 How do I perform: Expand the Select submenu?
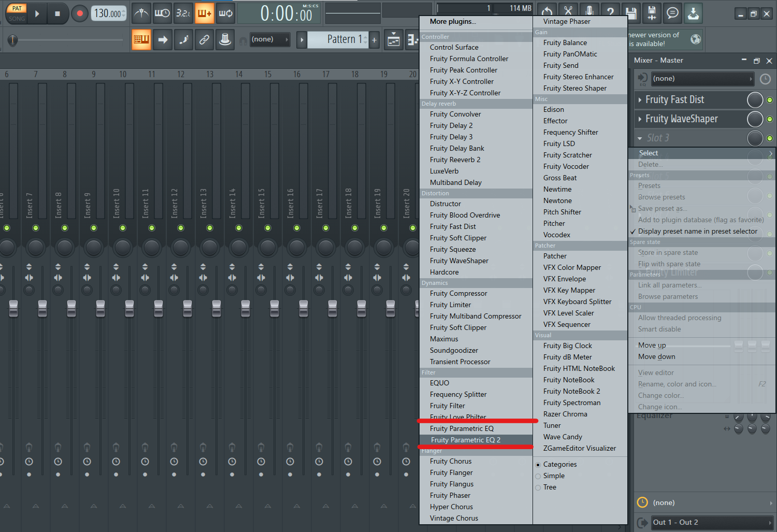(x=702, y=153)
